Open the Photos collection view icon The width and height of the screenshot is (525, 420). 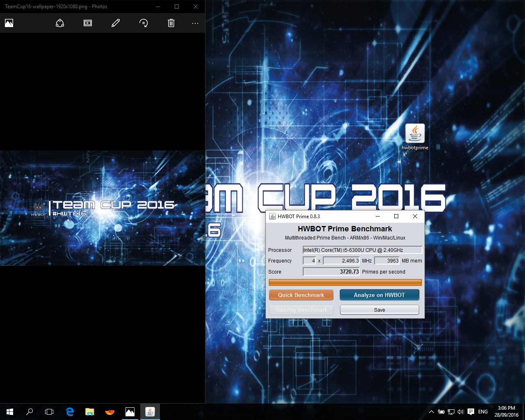9,23
